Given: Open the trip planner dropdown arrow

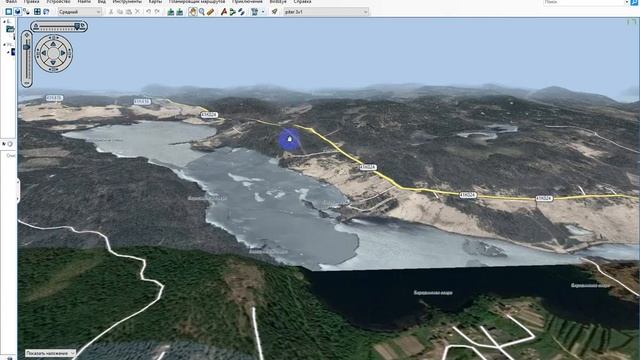Looking at the screenshot, I should 263,12.
